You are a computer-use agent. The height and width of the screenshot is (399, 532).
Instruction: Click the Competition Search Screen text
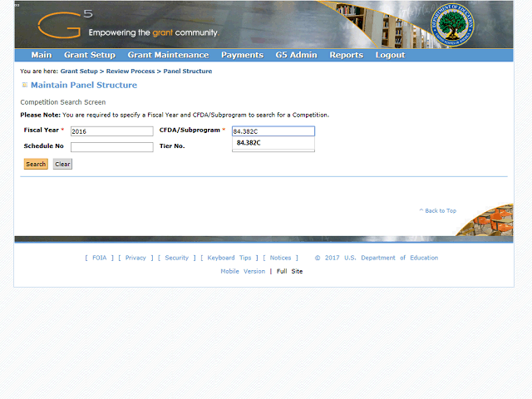point(63,102)
